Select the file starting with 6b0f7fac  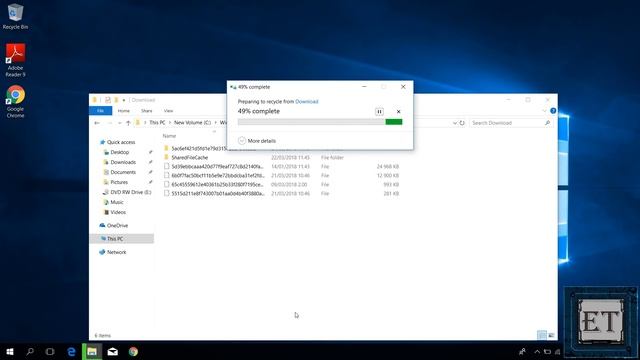point(218,176)
